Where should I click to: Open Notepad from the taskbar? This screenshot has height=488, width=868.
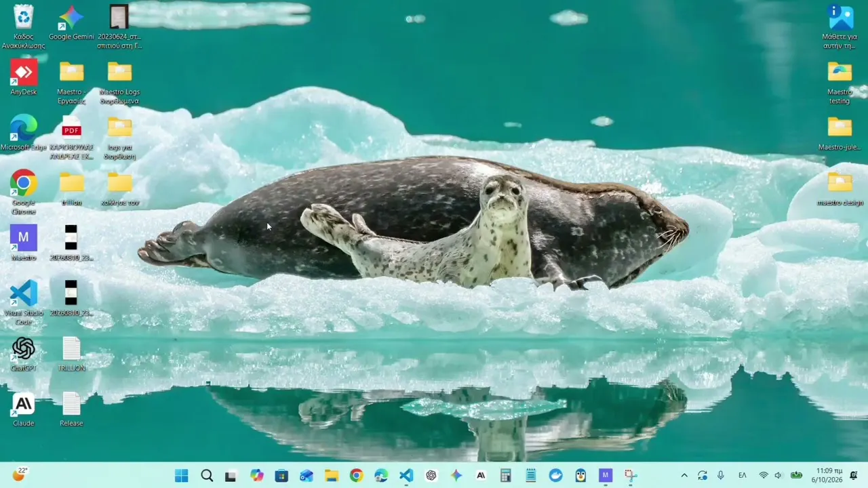point(531,476)
